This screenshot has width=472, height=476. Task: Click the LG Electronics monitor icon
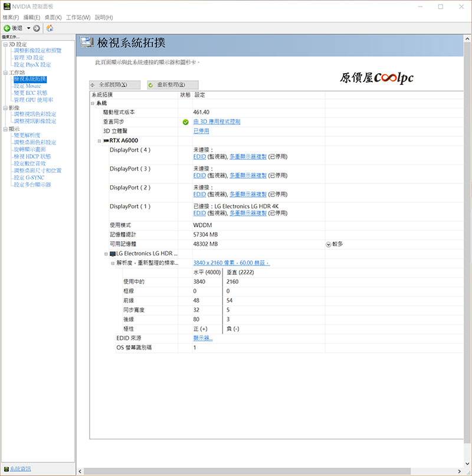(112, 254)
